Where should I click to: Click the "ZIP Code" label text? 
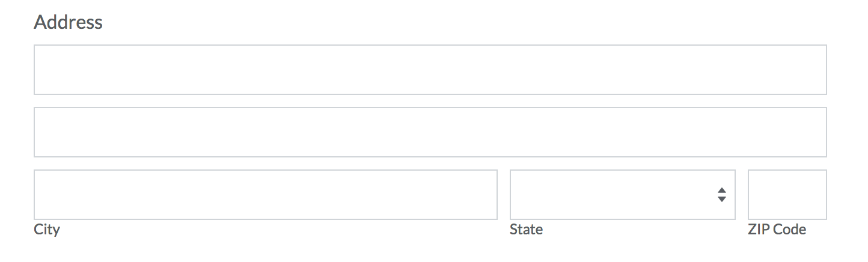point(777,230)
